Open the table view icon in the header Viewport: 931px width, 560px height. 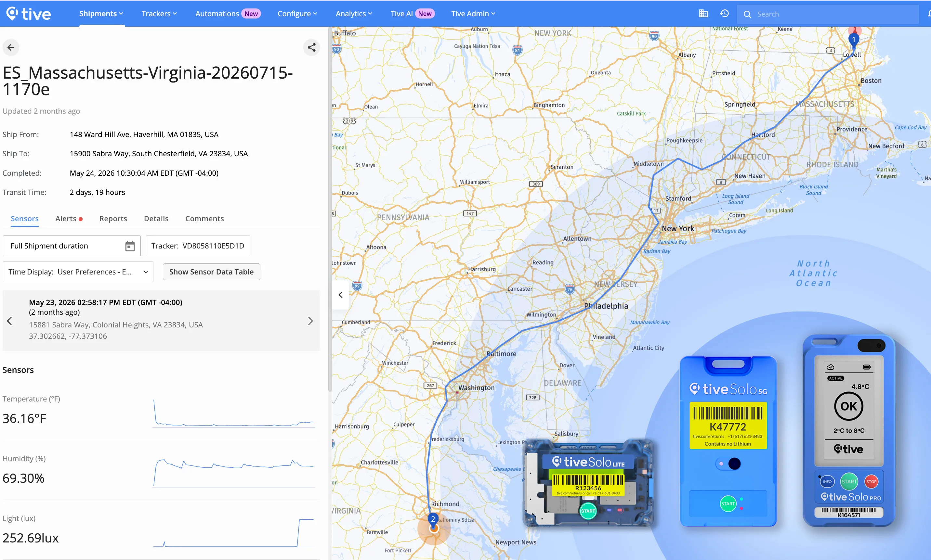703,14
